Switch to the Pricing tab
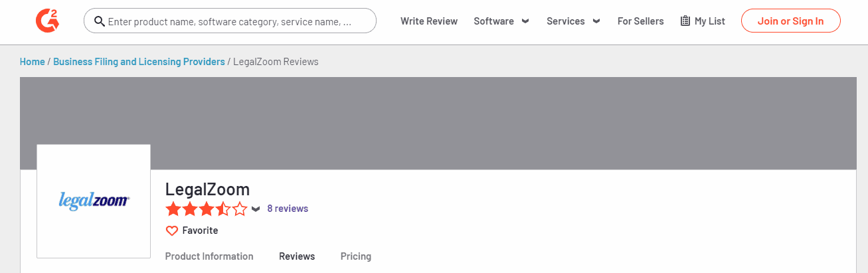The height and width of the screenshot is (273, 868). (356, 256)
